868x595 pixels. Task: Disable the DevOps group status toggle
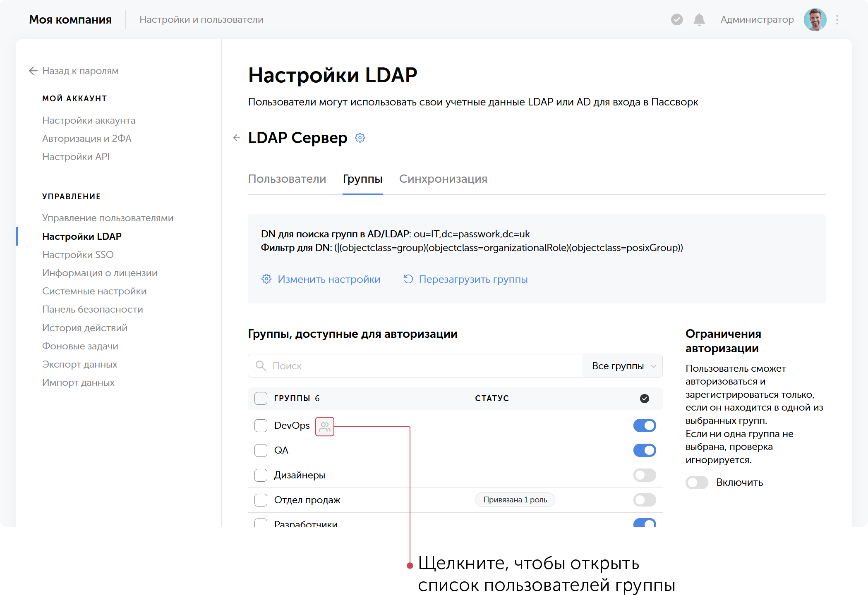coord(644,425)
